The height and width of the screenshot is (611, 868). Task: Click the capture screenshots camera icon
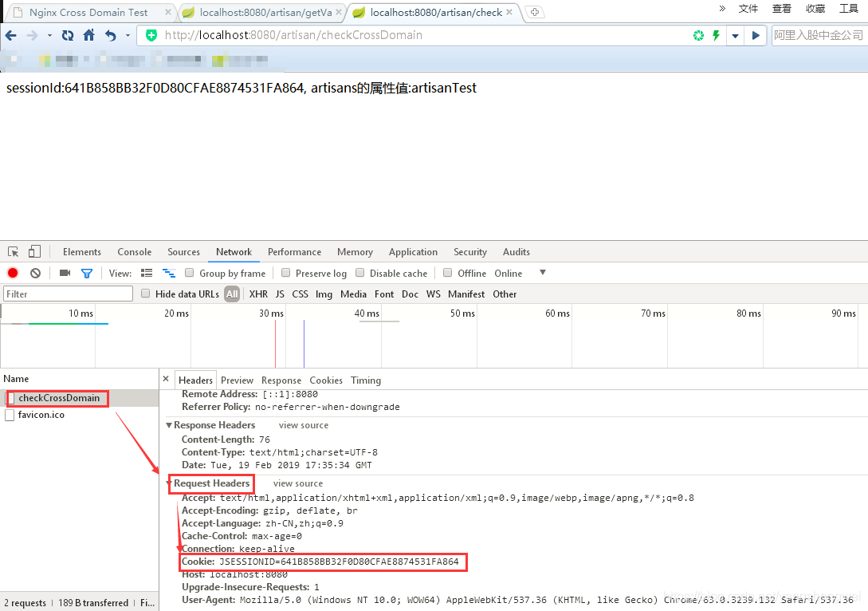(65, 273)
